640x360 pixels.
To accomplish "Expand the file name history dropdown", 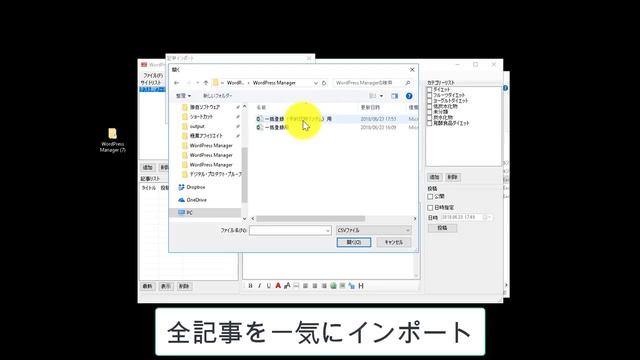I will pyautogui.click(x=327, y=231).
